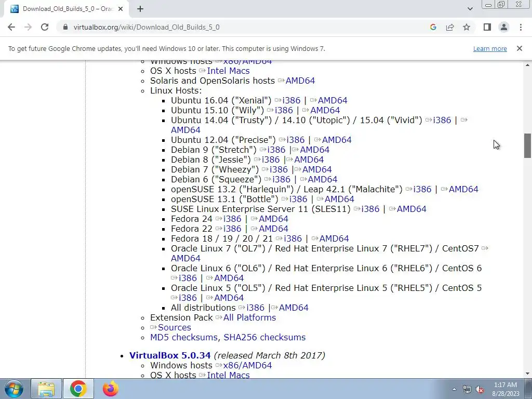The width and height of the screenshot is (532, 399).
Task: Download Debian 9 Stretch AMD64
Action: pyautogui.click(x=314, y=150)
